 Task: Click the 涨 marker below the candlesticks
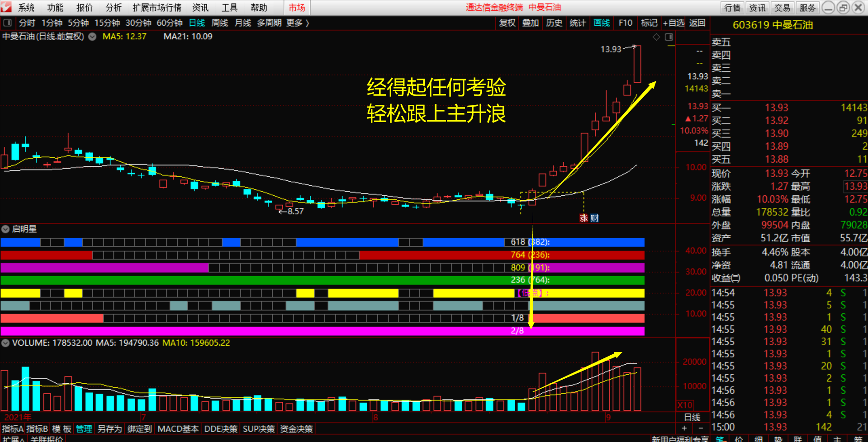click(584, 218)
